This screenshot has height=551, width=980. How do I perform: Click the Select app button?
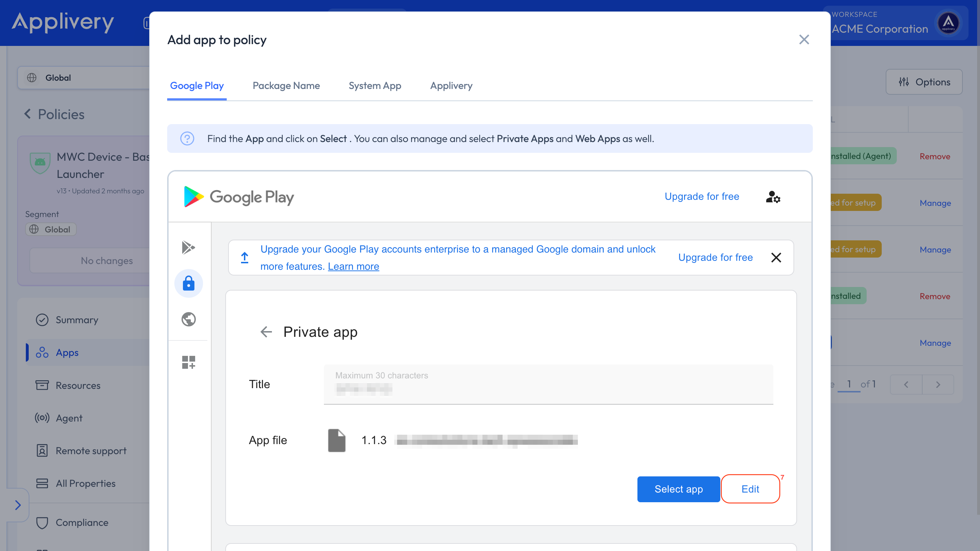pos(678,489)
